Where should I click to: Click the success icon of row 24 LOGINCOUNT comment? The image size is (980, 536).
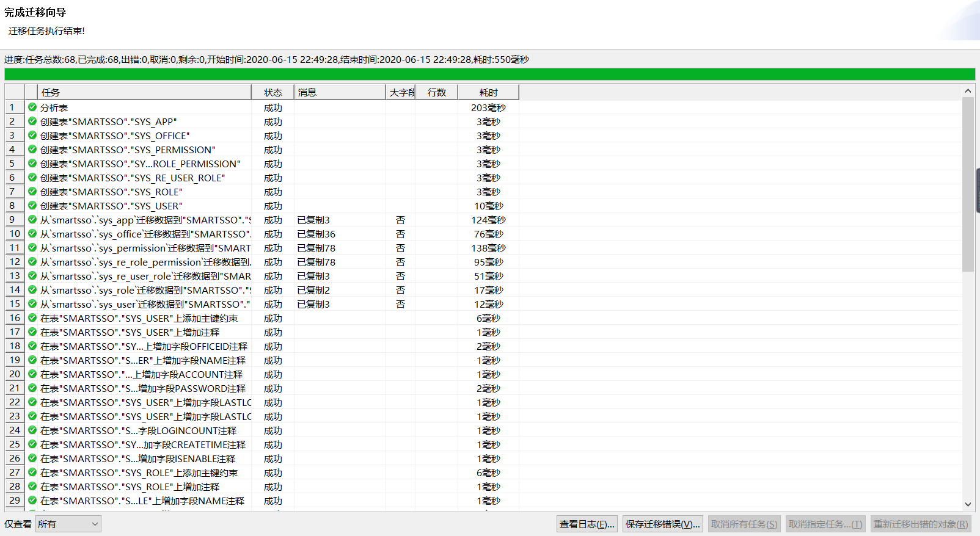[32, 430]
